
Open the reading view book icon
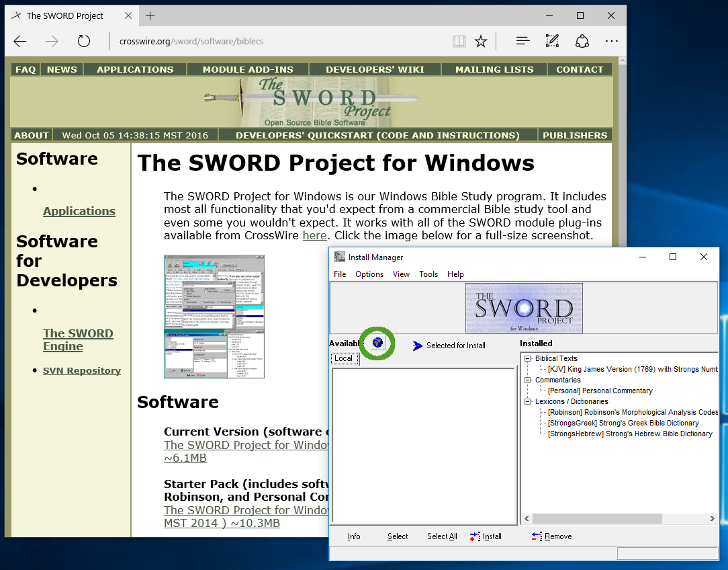pos(459,42)
